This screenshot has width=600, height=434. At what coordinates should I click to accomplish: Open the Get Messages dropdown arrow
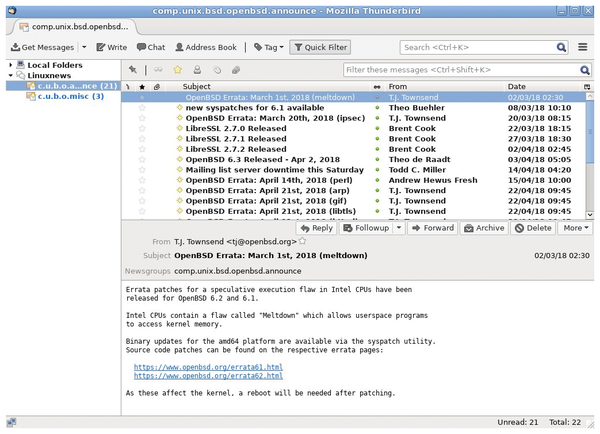(x=84, y=47)
